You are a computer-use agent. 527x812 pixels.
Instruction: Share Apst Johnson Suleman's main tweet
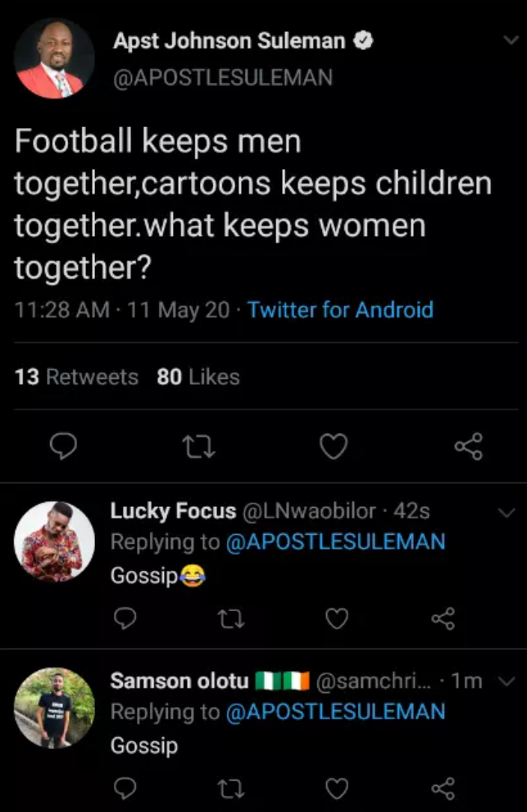(468, 446)
